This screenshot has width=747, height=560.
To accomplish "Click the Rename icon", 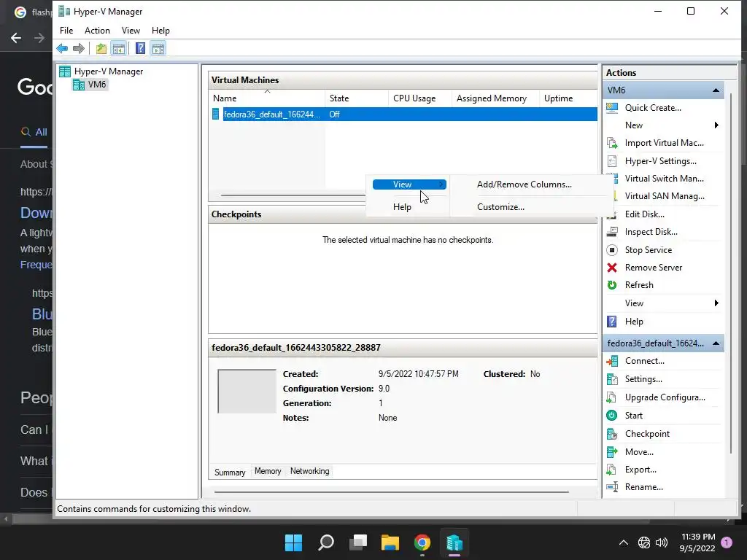I will [x=612, y=487].
